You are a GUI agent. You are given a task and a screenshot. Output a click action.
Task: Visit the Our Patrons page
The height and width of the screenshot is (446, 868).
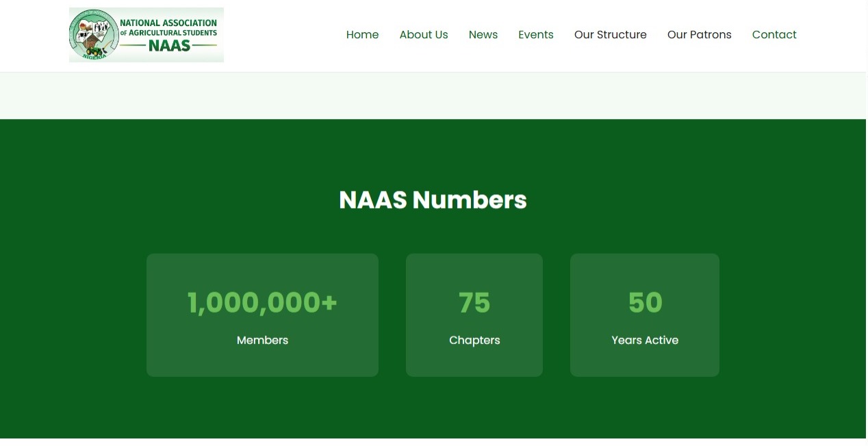700,34
